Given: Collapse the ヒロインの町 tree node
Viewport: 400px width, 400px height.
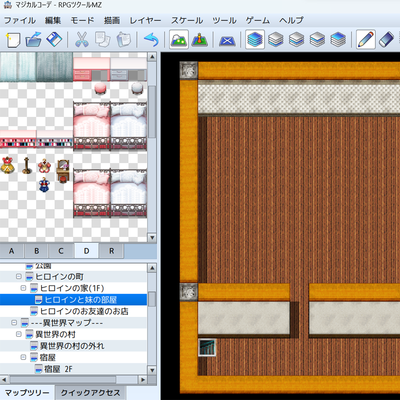Looking at the screenshot, I should (19, 276).
